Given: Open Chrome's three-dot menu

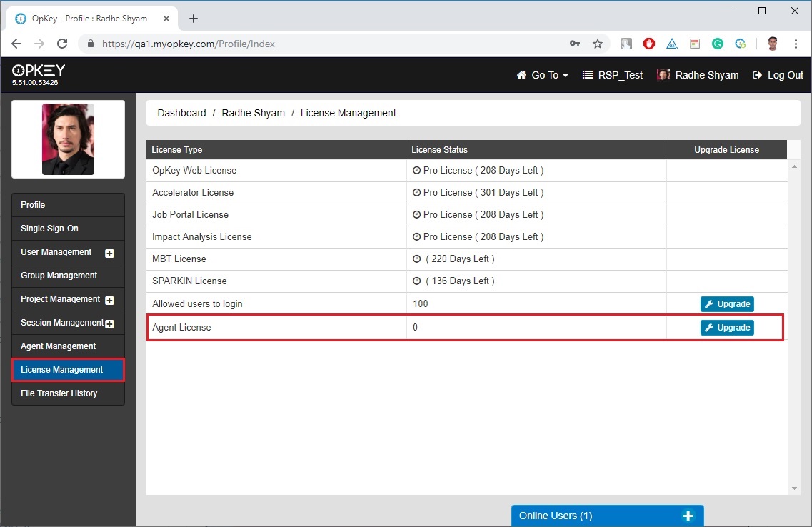Looking at the screenshot, I should pyautogui.click(x=796, y=44).
